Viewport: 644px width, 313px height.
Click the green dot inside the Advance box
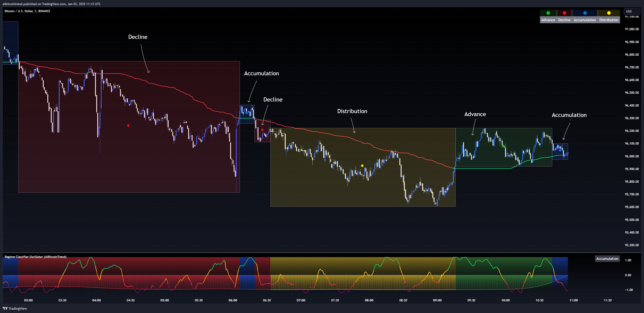tap(503, 146)
